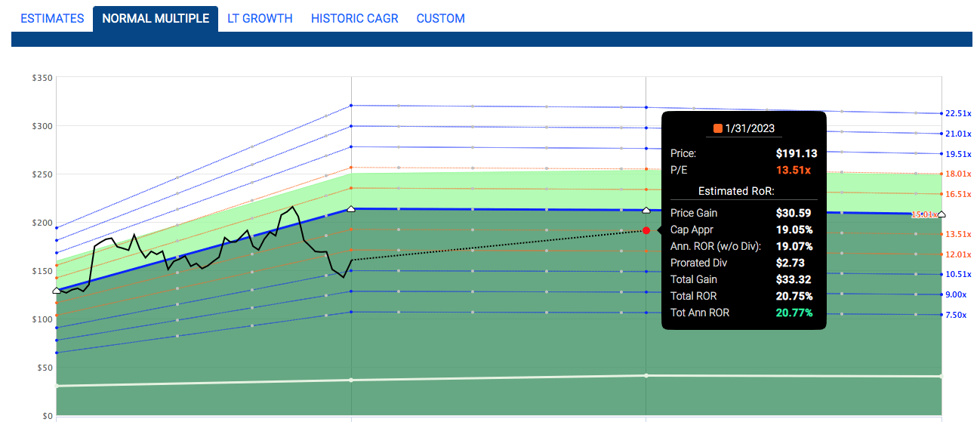The width and height of the screenshot is (980, 422).
Task: Select the Normal Multiple tab
Action: [156, 18]
